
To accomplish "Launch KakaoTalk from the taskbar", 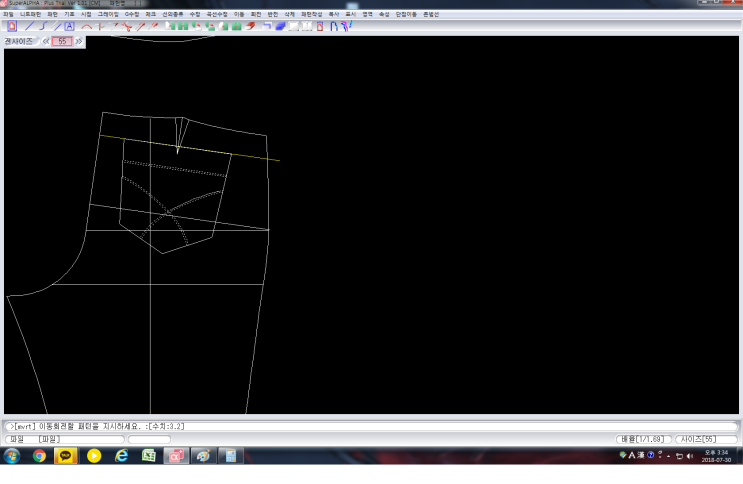I will point(67,456).
